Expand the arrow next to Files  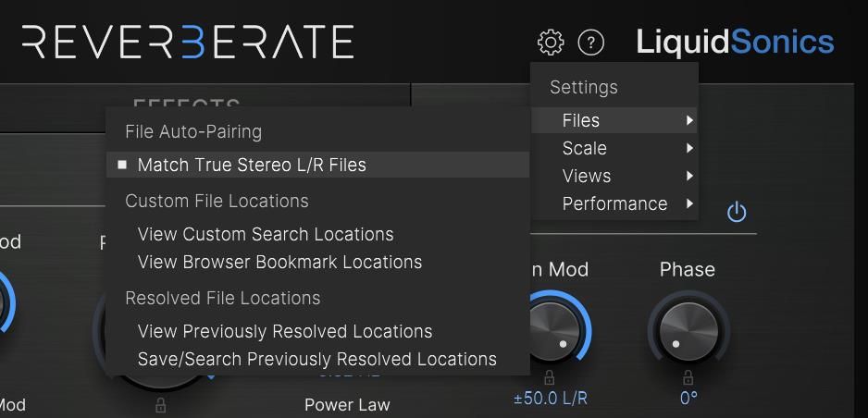[689, 120]
